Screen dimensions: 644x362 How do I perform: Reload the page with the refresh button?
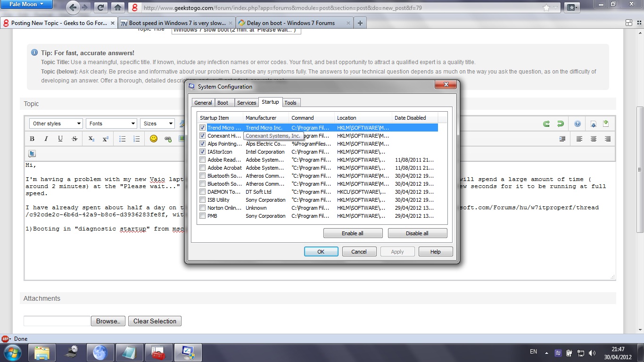click(100, 8)
